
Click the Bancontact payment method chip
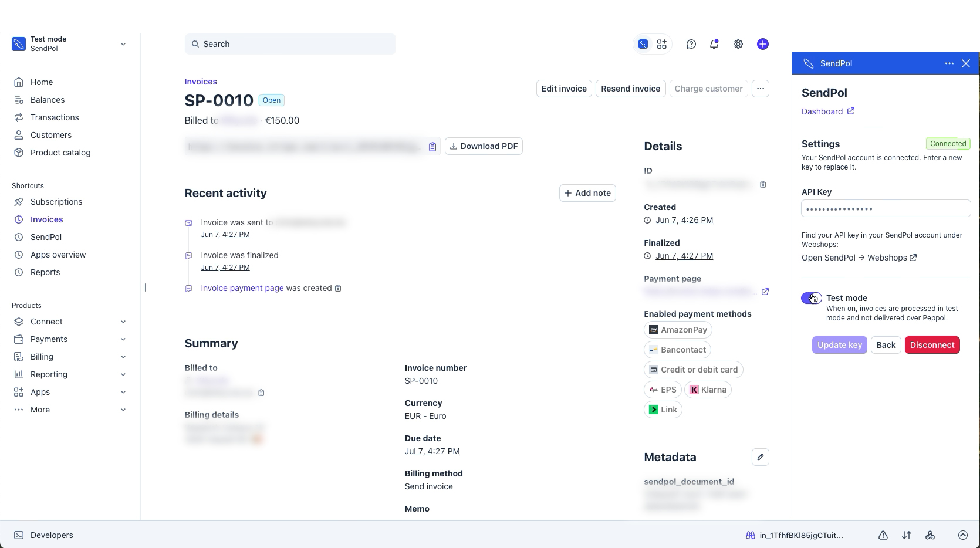[678, 350]
